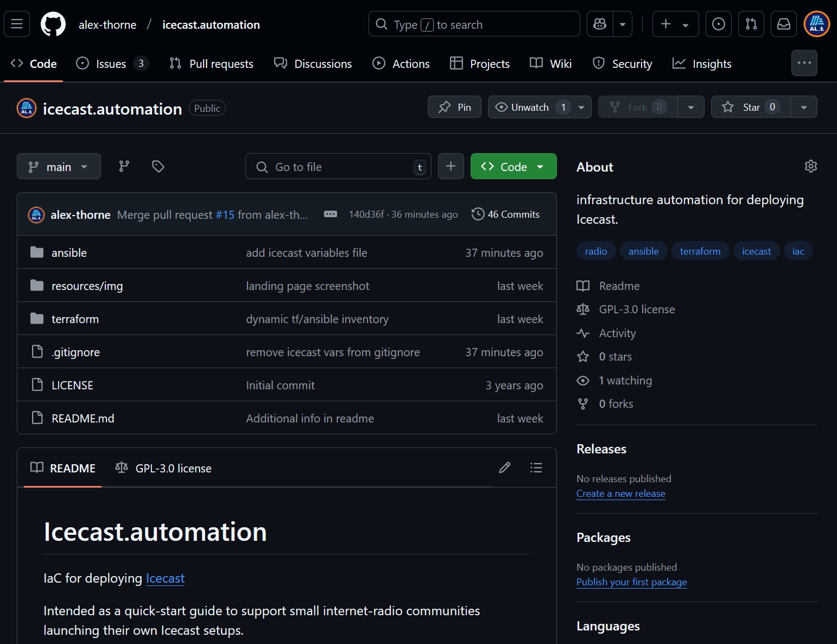The width and height of the screenshot is (837, 644).
Task: Pin the icecast.automation repository
Action: 454,107
